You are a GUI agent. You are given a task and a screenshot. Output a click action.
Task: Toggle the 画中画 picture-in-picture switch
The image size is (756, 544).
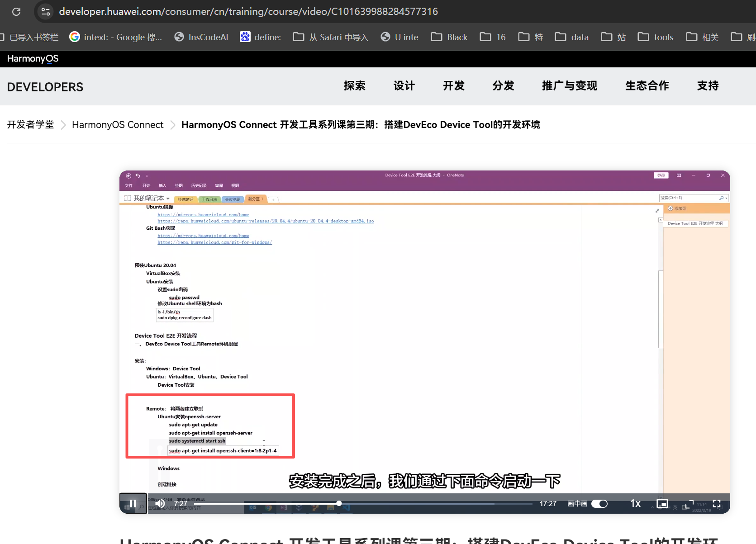(x=599, y=504)
